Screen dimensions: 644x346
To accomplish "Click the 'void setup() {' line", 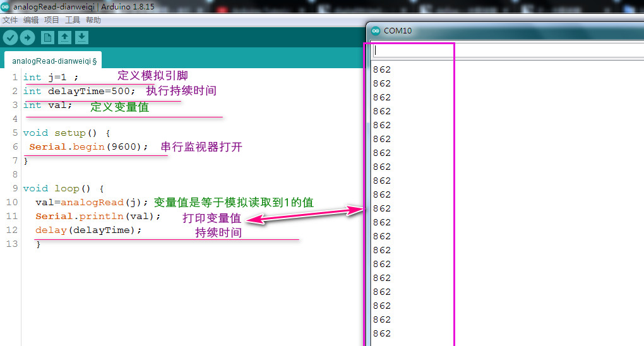I will [66, 133].
